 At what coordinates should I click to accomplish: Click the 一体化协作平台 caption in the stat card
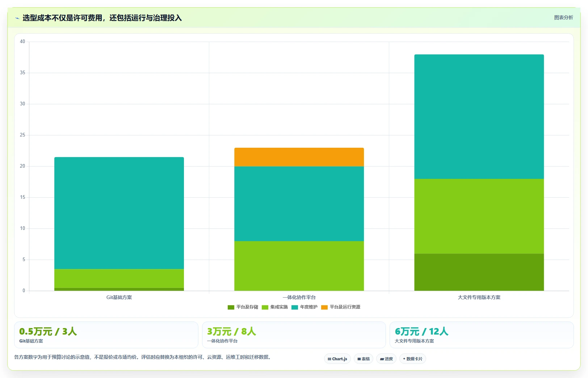click(x=222, y=341)
